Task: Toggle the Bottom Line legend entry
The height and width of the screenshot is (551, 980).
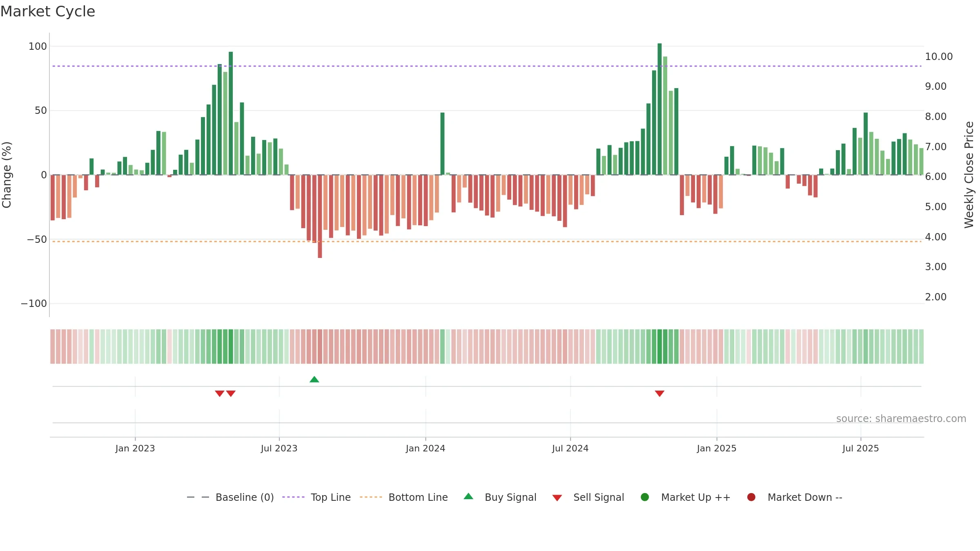Action: pyautogui.click(x=404, y=497)
